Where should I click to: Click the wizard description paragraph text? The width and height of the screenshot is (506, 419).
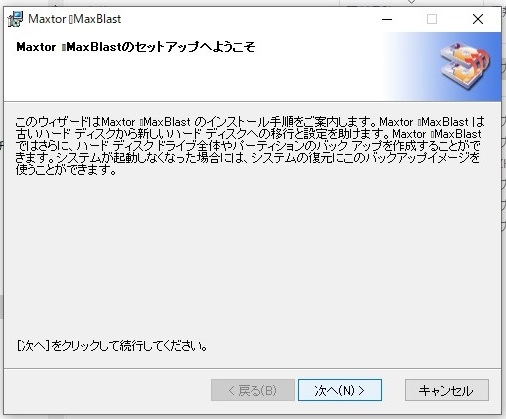tap(249, 146)
